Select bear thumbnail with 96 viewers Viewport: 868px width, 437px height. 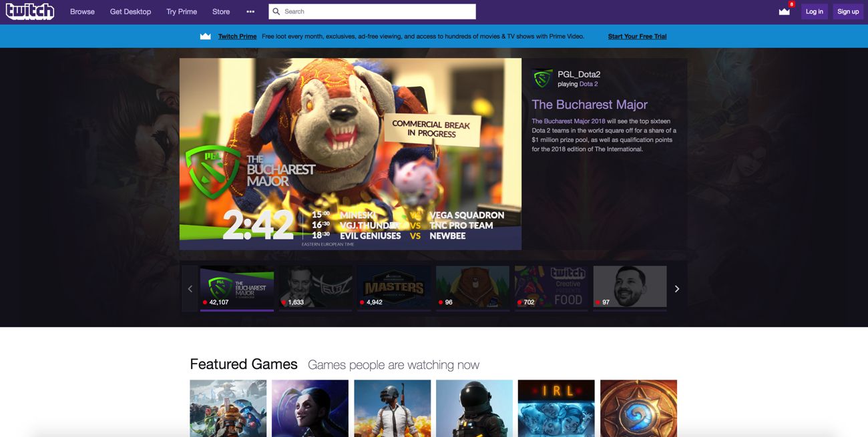pyautogui.click(x=473, y=287)
